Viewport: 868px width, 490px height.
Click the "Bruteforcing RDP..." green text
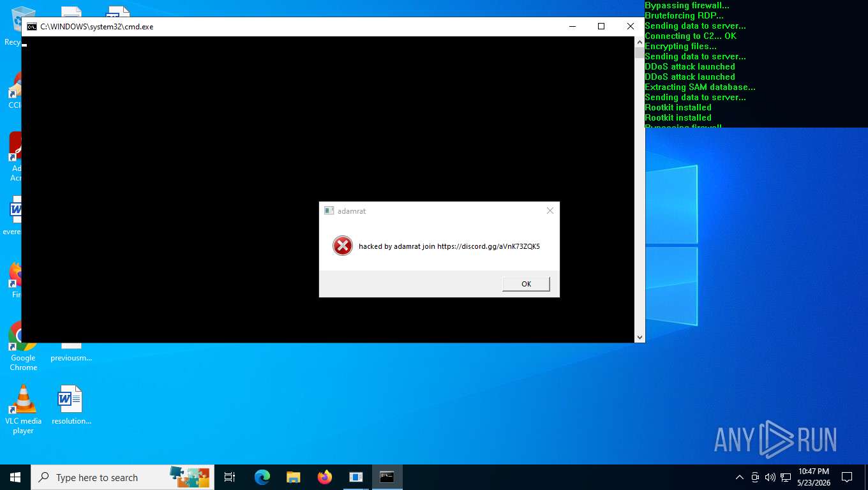684,15
